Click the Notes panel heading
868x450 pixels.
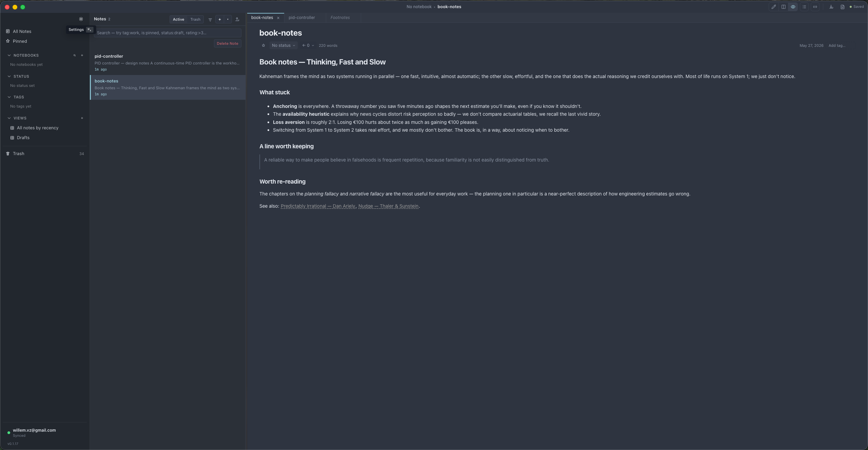coord(100,19)
